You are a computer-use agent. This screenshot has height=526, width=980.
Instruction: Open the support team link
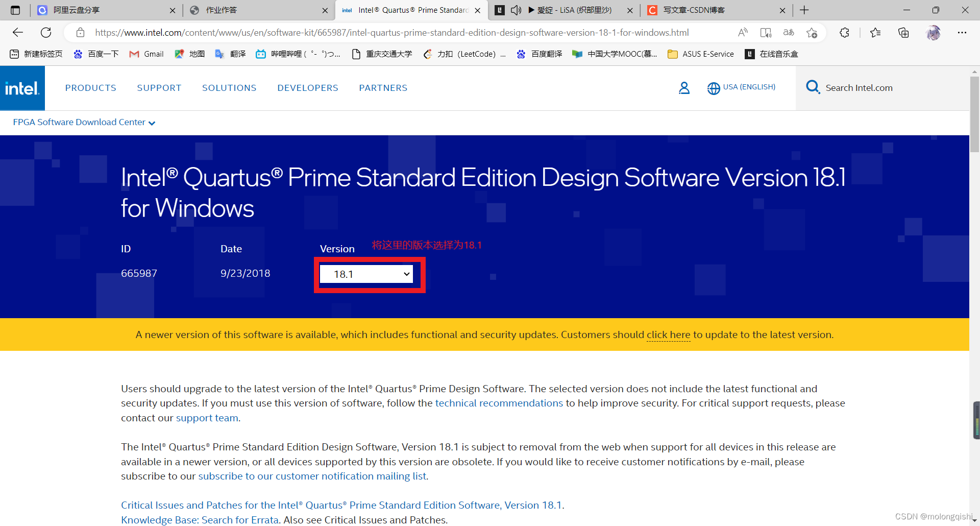tap(207, 418)
